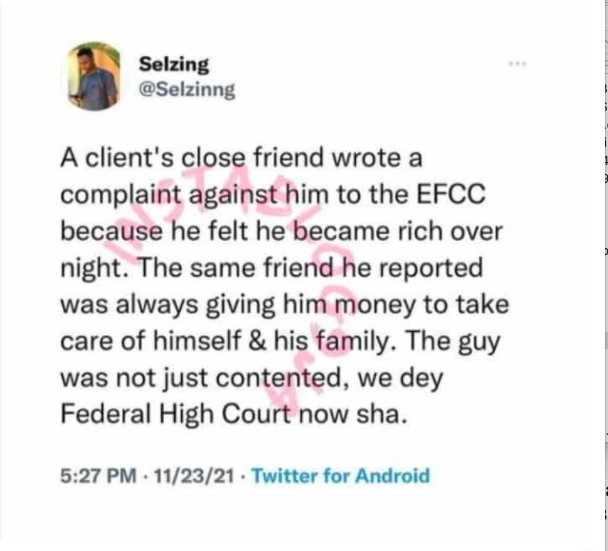608x551 pixels.
Task: Click the Twitter for Android source link
Action: 341,476
